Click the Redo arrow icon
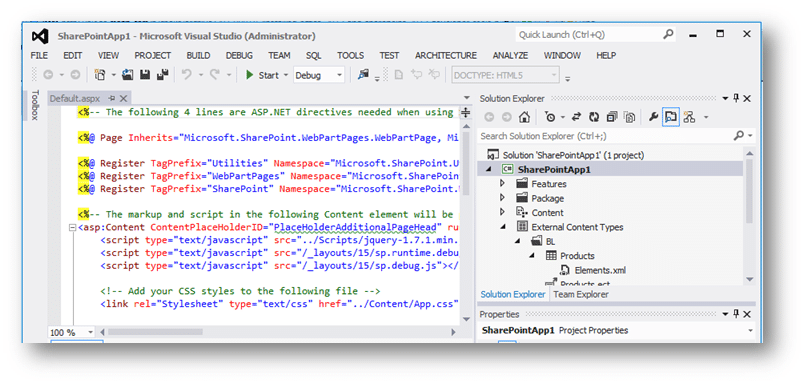Image resolution: width=805 pixels, height=385 pixels. point(215,75)
